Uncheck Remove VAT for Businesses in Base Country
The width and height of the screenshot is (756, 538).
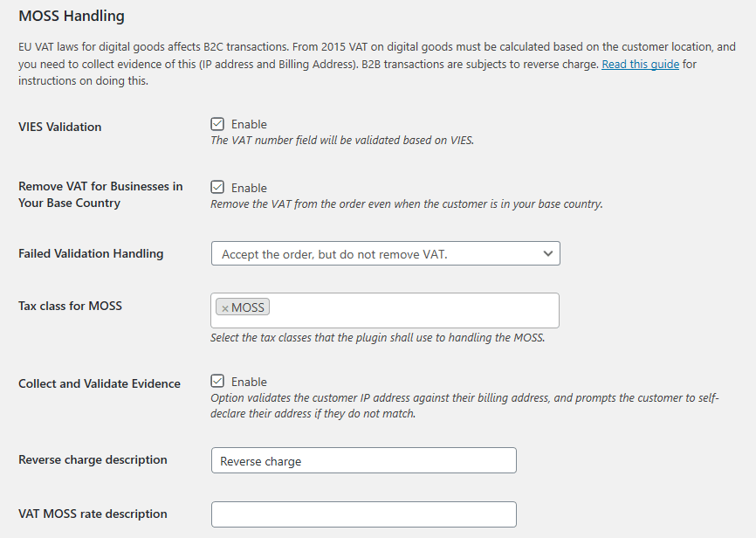click(217, 187)
